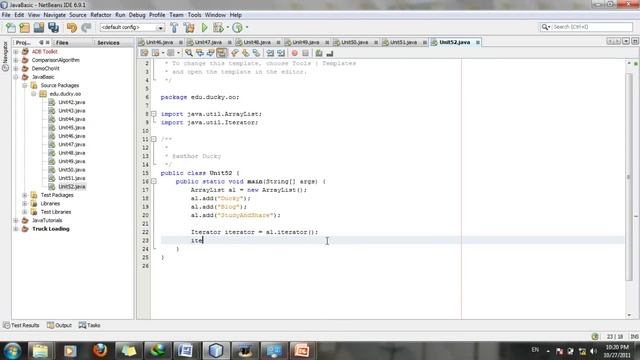Click the New Project toolbar icon
The height and width of the screenshot is (360, 640).
click(25, 27)
